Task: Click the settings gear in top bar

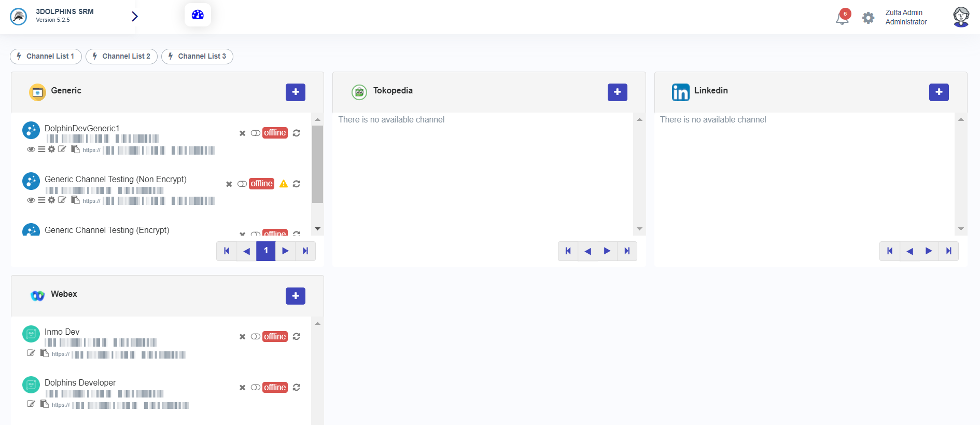Action: 868,18
